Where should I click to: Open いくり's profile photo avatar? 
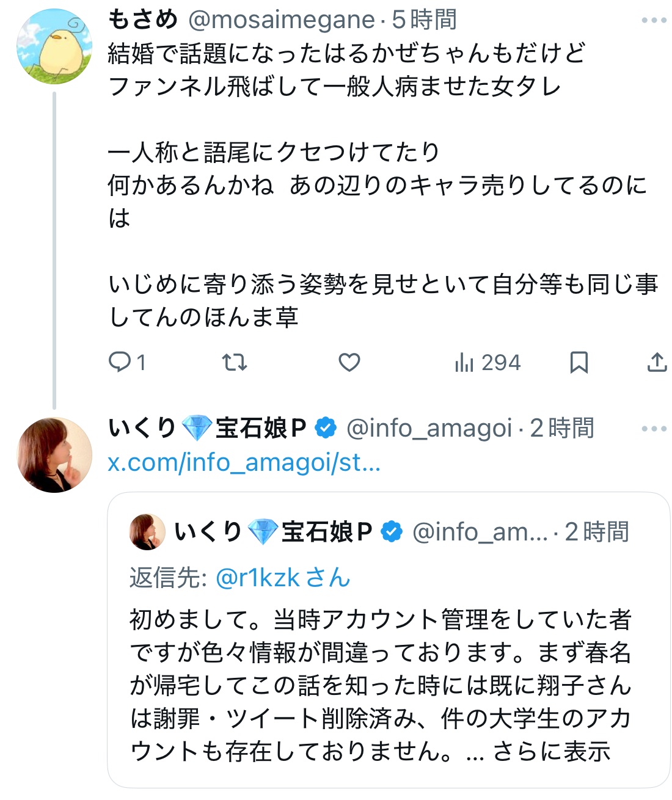54,455
